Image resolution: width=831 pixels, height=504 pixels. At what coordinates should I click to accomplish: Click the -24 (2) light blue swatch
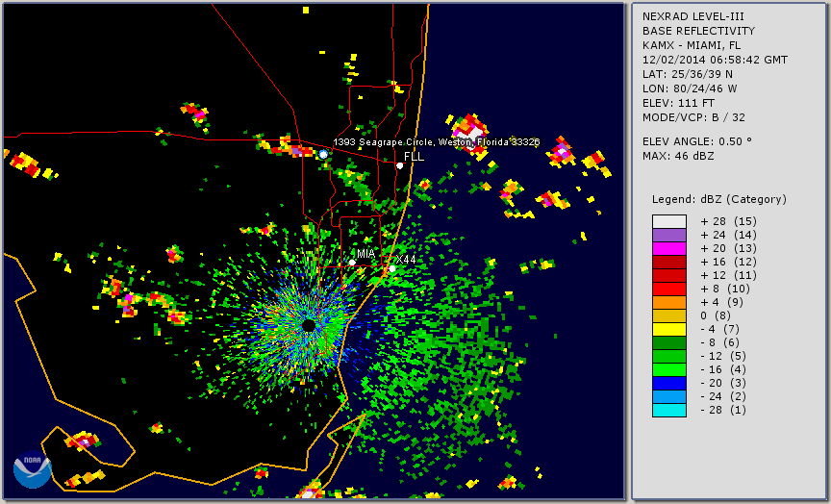[x=669, y=397]
